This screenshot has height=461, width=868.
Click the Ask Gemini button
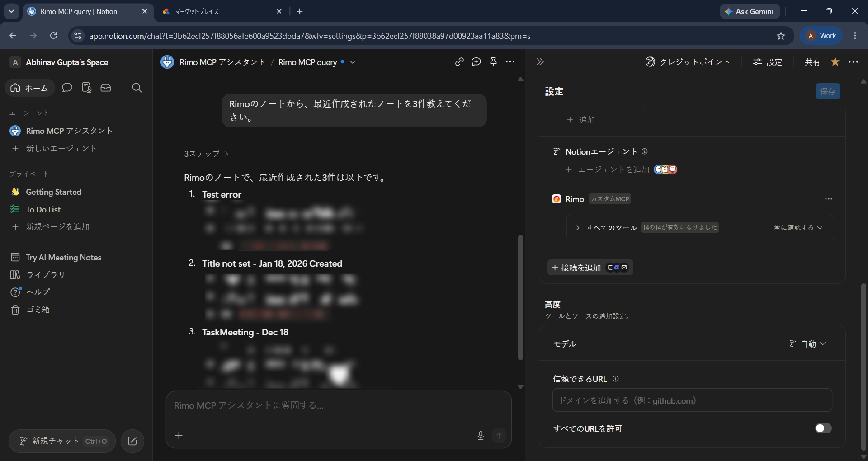pos(750,12)
